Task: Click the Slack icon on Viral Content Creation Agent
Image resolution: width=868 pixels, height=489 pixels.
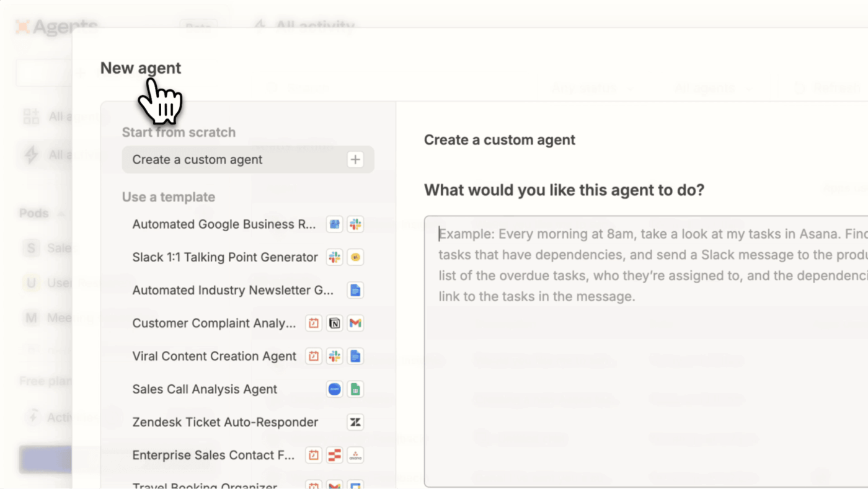Action: [335, 356]
